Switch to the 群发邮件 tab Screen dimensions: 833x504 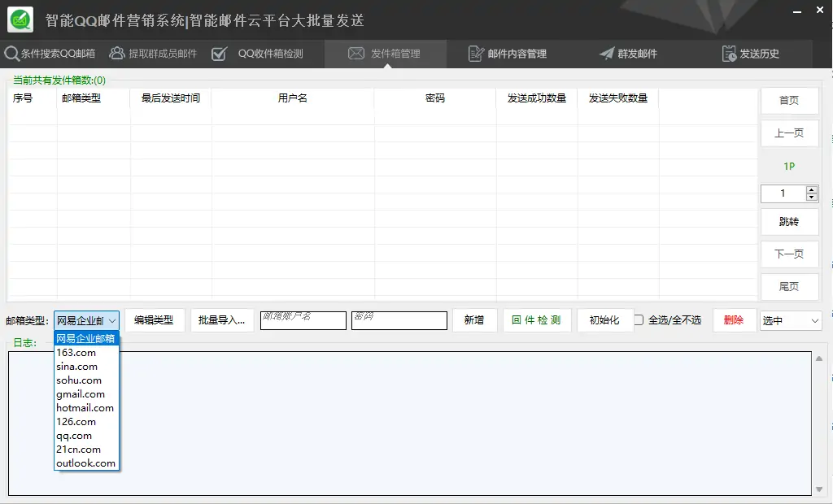629,53
